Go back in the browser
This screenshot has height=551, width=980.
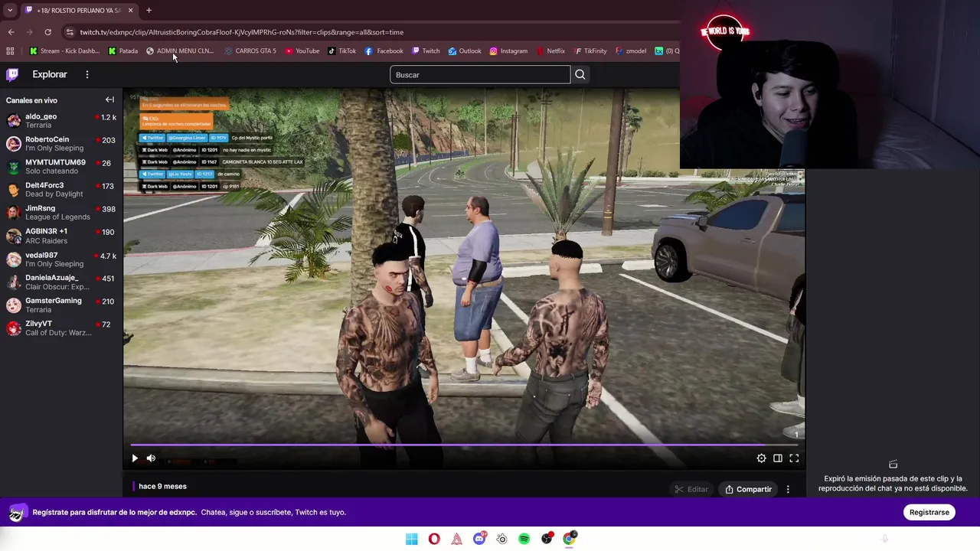11,32
